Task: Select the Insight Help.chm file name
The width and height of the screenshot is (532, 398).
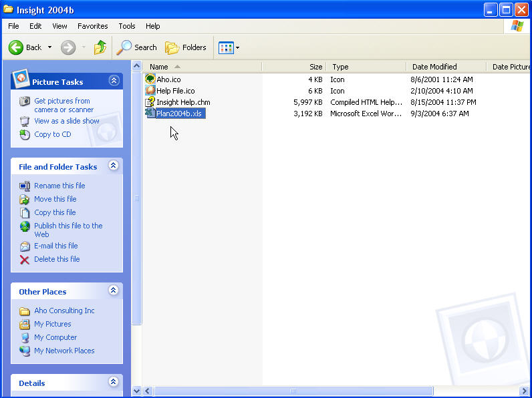Action: coord(183,102)
